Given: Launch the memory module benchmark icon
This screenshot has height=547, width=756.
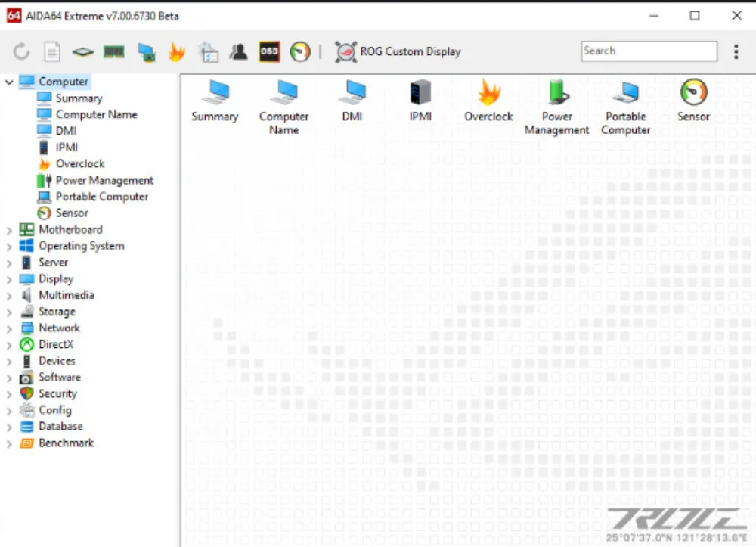Looking at the screenshot, I should pyautogui.click(x=114, y=51).
